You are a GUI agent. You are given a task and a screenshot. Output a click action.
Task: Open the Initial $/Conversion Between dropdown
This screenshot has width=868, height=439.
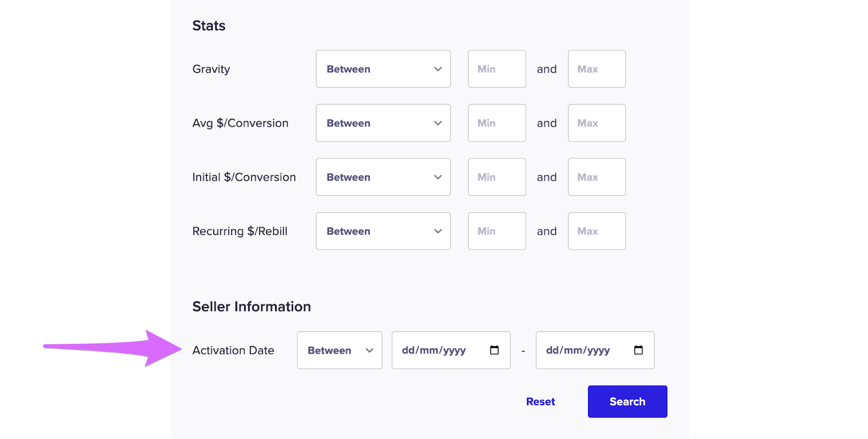pos(383,177)
